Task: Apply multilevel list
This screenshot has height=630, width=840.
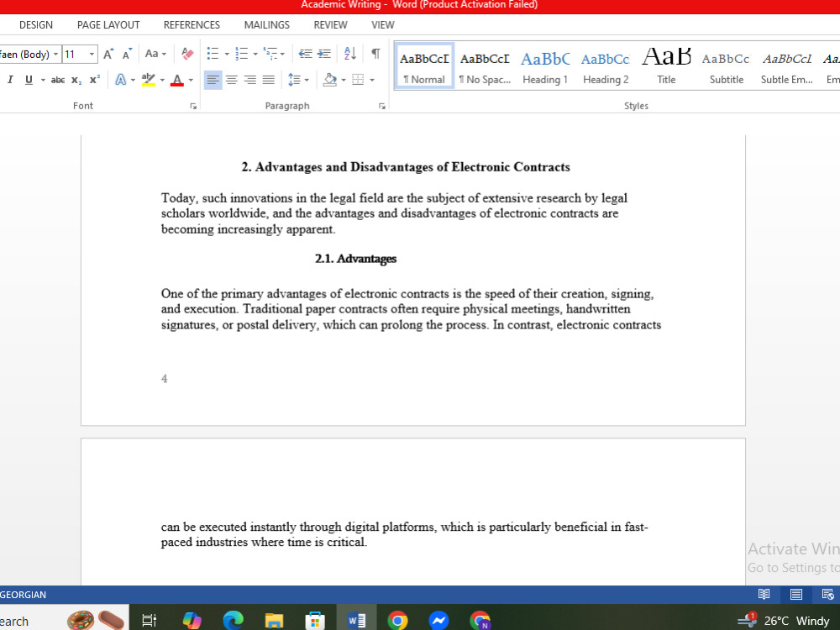Action: pyautogui.click(x=270, y=54)
